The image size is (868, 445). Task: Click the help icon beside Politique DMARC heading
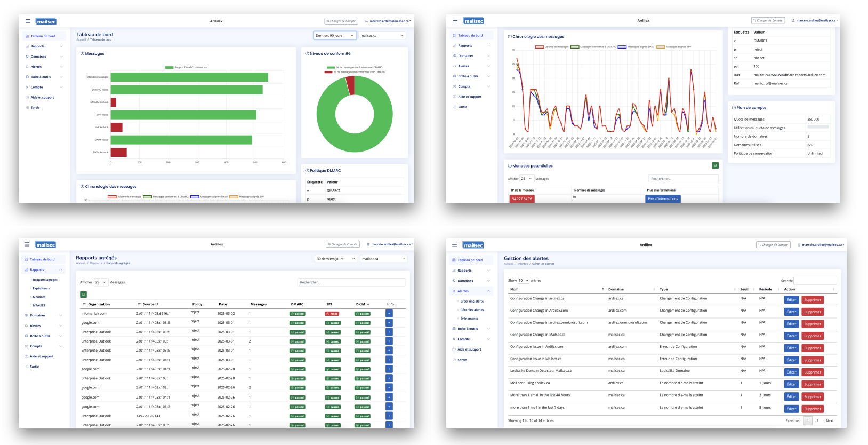coord(307,170)
